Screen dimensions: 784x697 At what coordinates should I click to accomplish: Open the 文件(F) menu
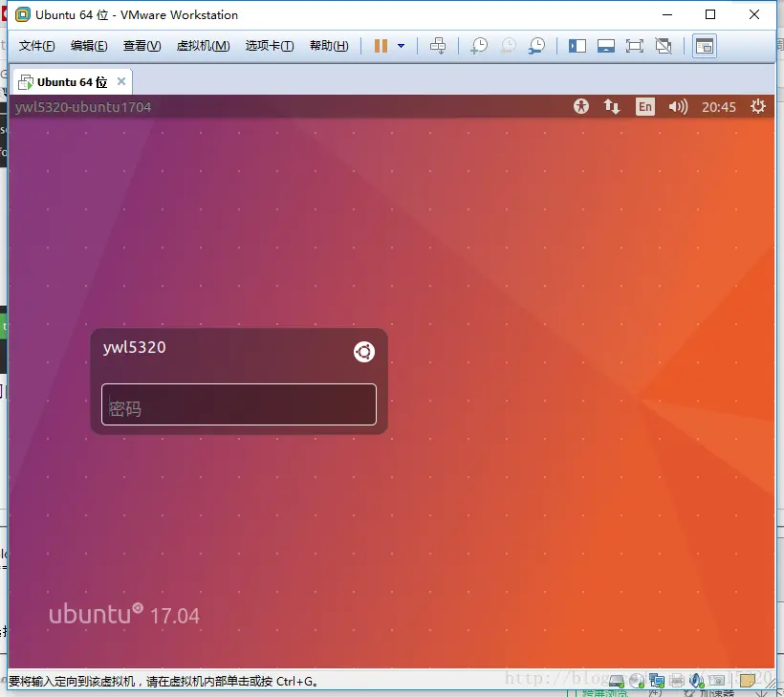pyautogui.click(x=36, y=46)
